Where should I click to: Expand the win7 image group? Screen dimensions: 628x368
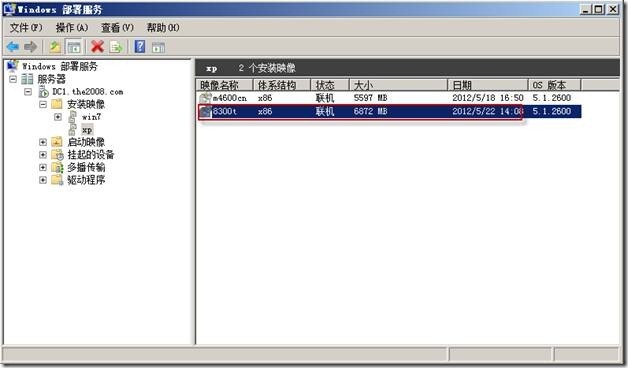pos(58,117)
